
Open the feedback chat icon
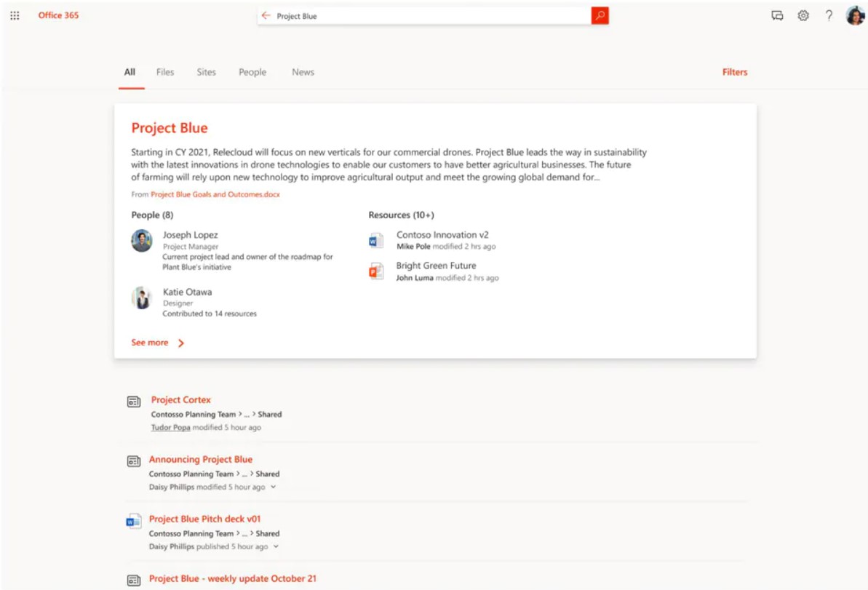776,15
